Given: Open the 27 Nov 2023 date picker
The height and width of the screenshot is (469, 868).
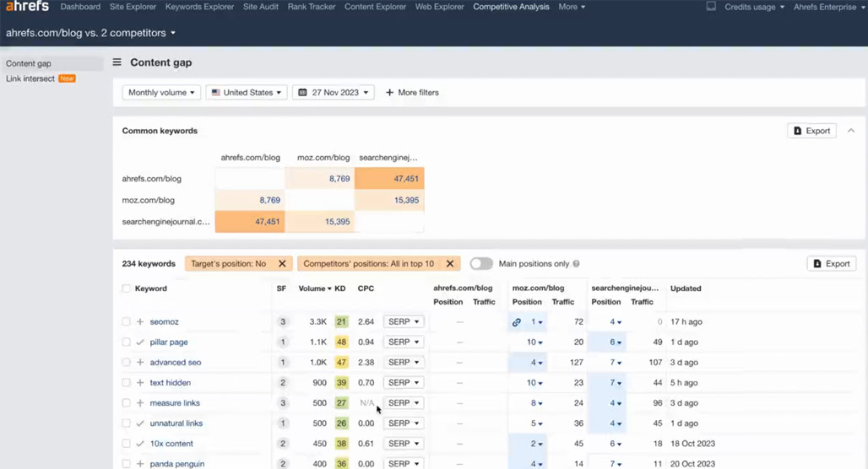Looking at the screenshot, I should pyautogui.click(x=334, y=92).
